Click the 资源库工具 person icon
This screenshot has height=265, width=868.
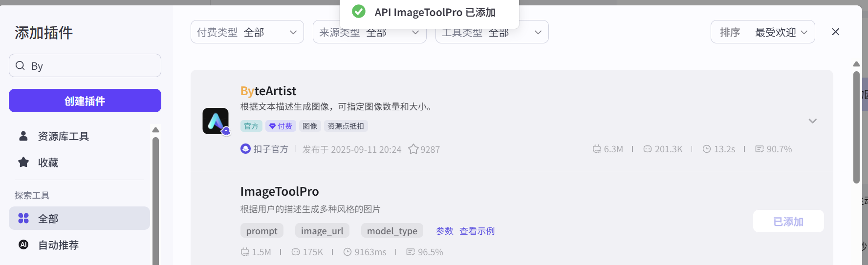click(23, 136)
